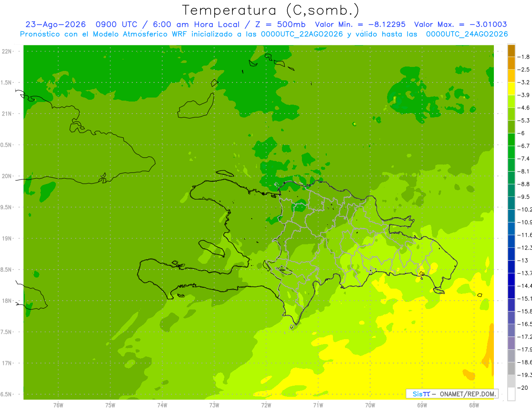532x411 pixels.
Task: Click the "68W" longitude label
Action: click(x=474, y=405)
